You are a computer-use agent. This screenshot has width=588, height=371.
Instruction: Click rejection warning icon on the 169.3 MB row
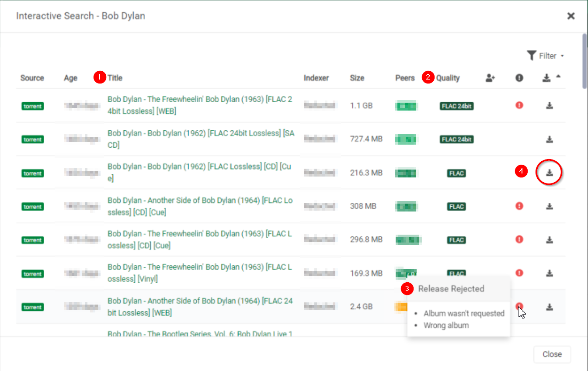click(x=519, y=273)
